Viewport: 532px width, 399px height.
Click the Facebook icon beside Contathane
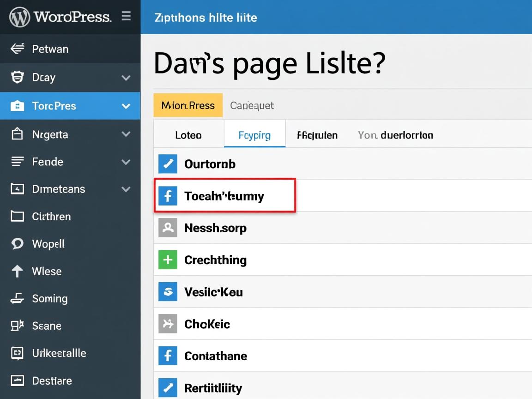168,356
